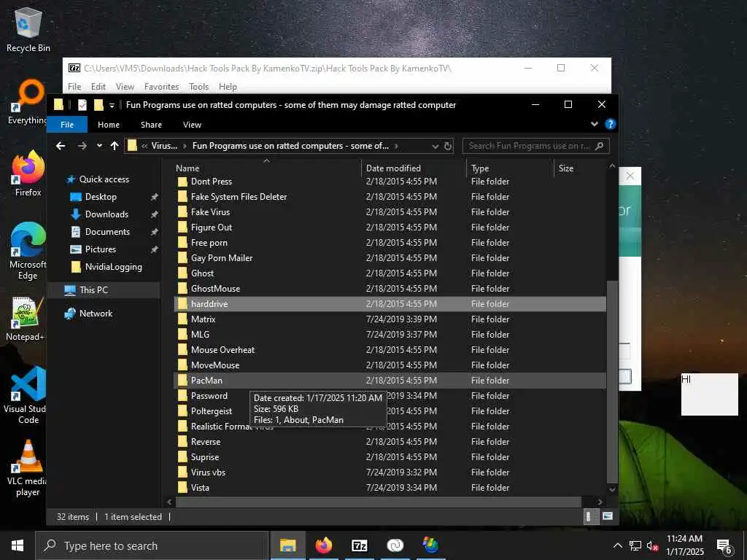The width and height of the screenshot is (747, 560).
Task: Expand the Explorer ribbon chevron
Action: pyautogui.click(x=594, y=124)
